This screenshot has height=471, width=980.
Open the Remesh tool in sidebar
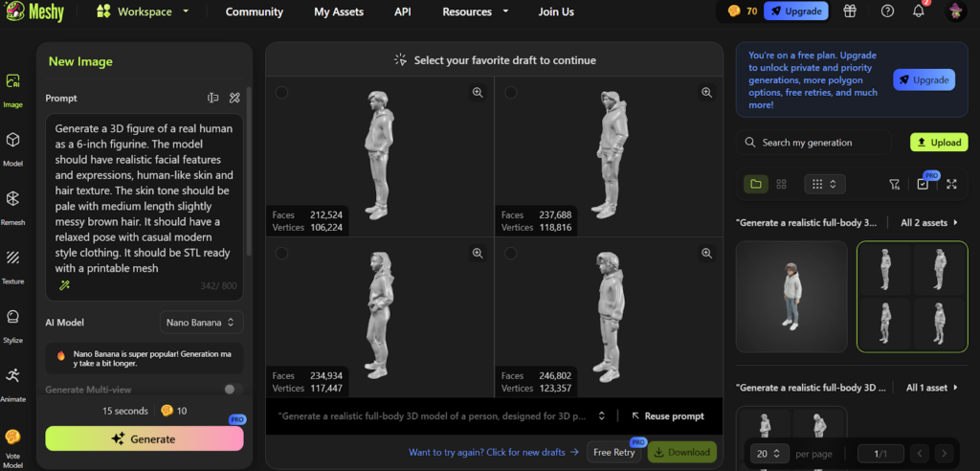click(x=13, y=199)
